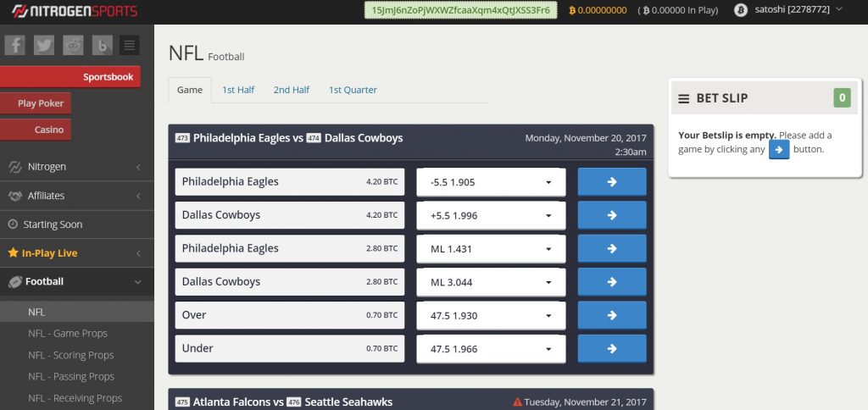Viewport: 868px width, 410px height.
Task: Open Starting Soon in sidebar
Action: pos(77,224)
